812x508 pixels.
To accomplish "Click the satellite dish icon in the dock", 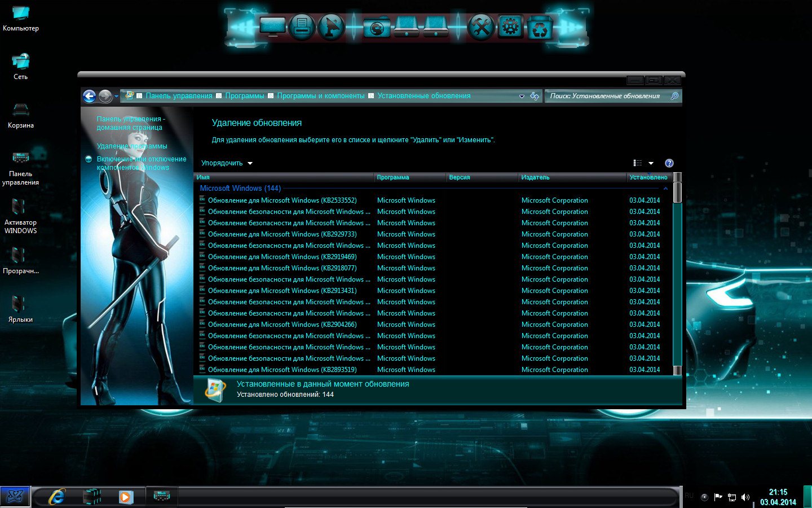I will 331,27.
